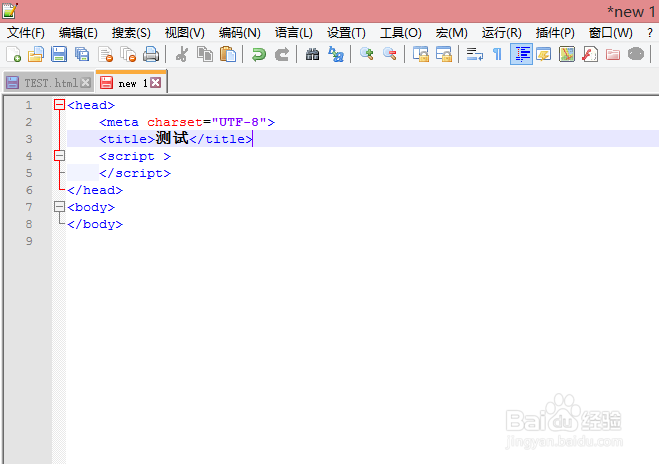Click the <script > tag on line 4

point(135,156)
